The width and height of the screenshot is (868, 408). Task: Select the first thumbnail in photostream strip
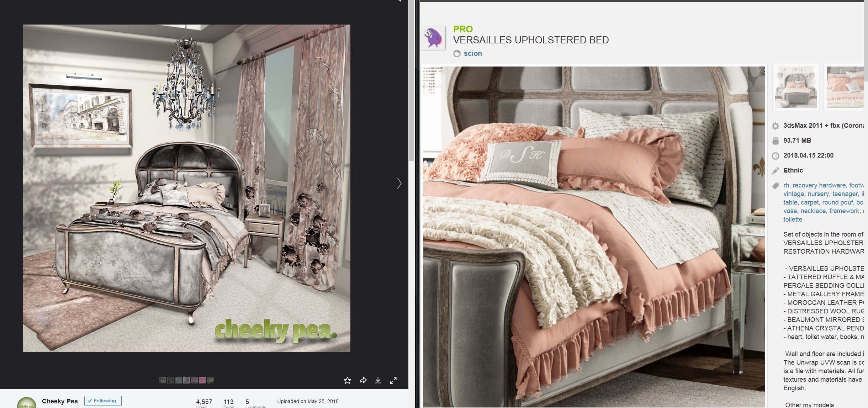(163, 380)
